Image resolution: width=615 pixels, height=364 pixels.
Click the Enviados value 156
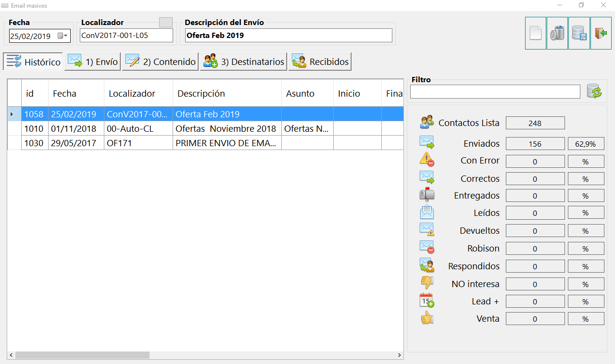tap(535, 144)
